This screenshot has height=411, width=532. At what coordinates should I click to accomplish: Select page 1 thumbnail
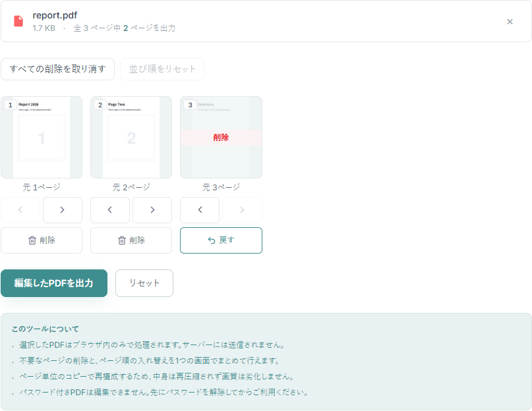(42, 138)
